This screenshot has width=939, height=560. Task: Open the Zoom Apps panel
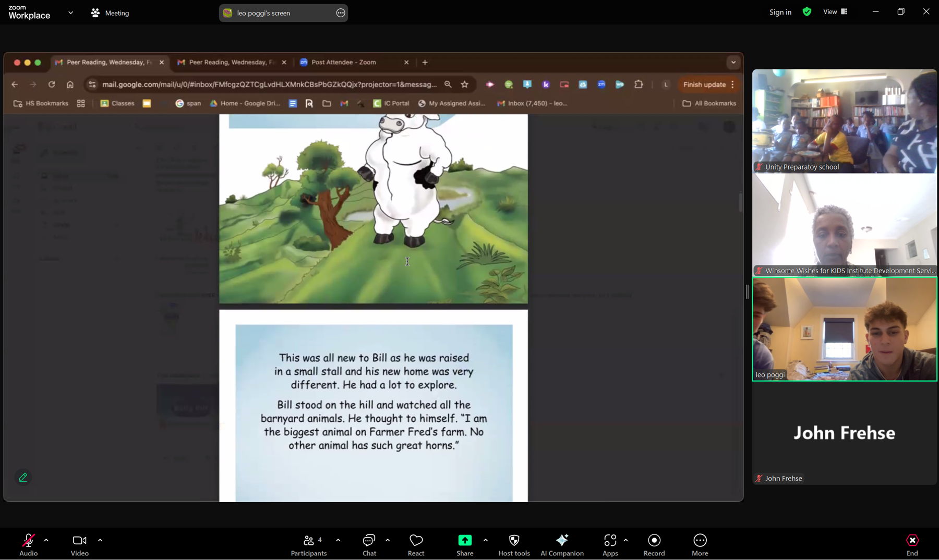click(x=609, y=544)
